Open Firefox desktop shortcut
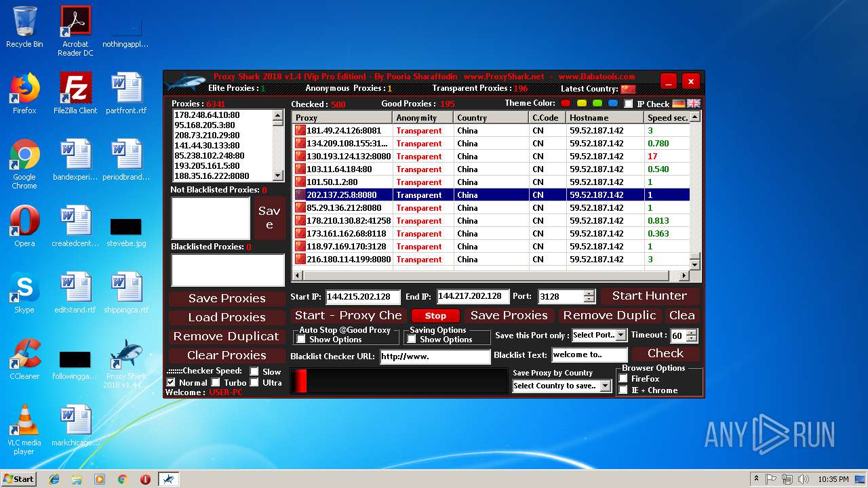Screen dimensions: 868x488 point(24,94)
